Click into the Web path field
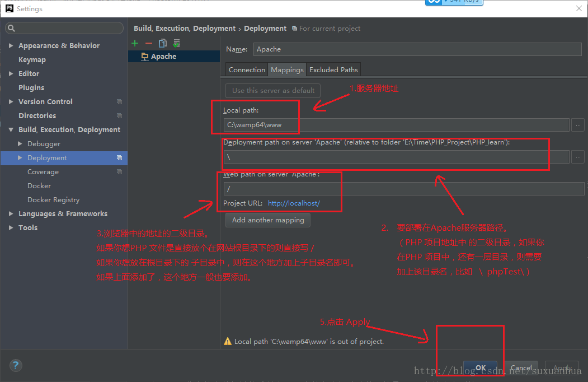This screenshot has width=588, height=382. pyautogui.click(x=404, y=189)
